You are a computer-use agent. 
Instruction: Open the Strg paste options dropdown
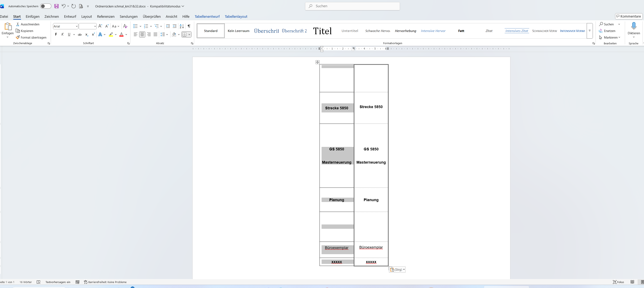(397, 269)
